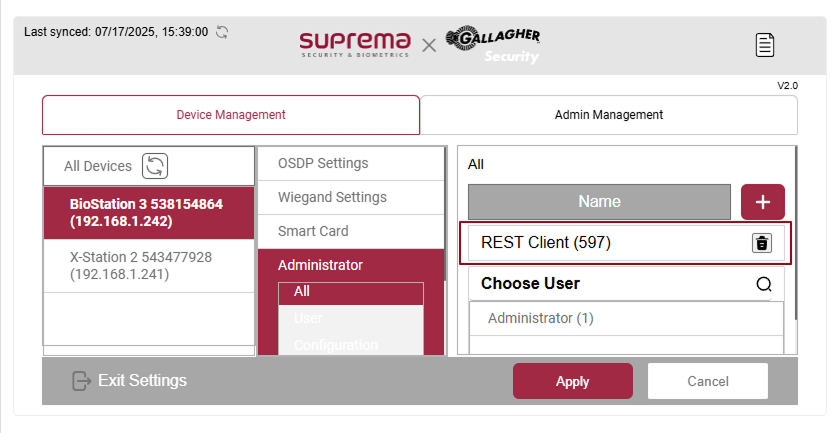Switch to the Device Management tab
The image size is (839, 433).
pos(231,115)
